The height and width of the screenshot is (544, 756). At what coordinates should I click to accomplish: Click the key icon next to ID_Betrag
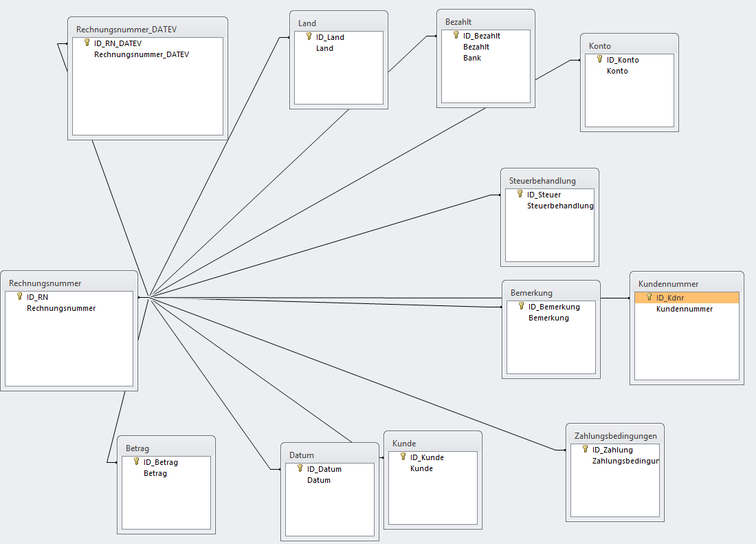(x=137, y=461)
